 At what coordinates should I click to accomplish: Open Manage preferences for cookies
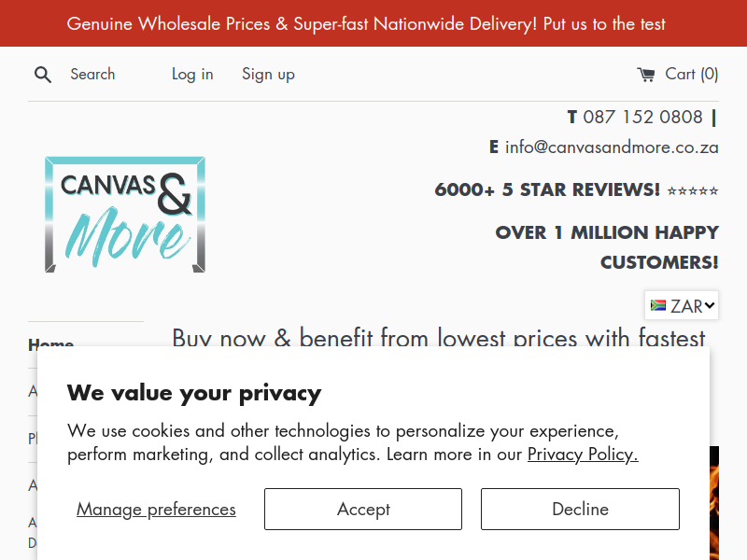156,509
